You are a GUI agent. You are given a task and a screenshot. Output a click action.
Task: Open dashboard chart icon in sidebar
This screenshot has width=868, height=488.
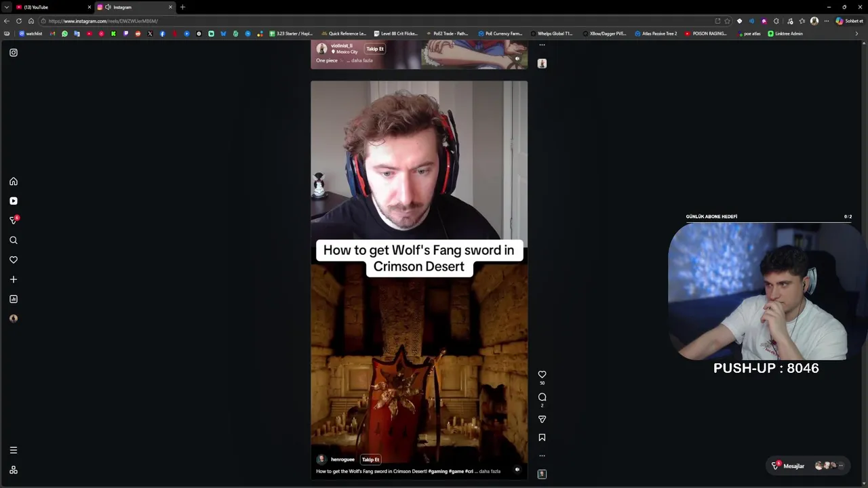tap(13, 299)
